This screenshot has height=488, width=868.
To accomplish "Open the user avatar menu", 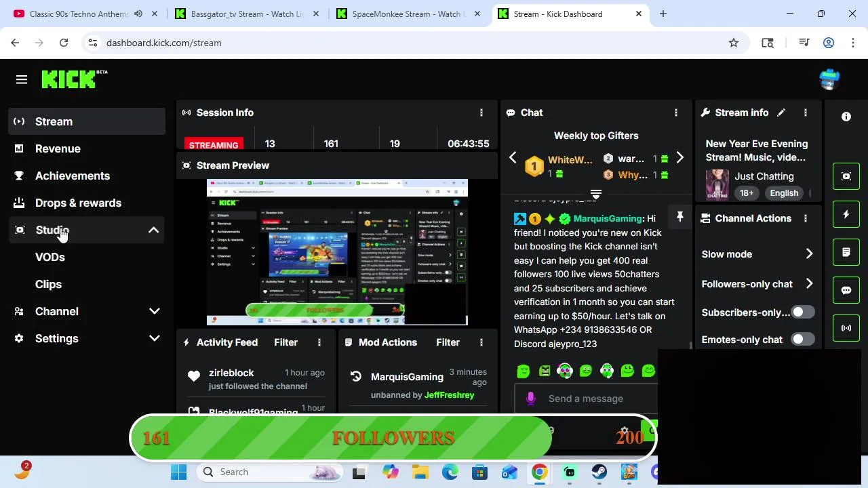I will pos(829,79).
